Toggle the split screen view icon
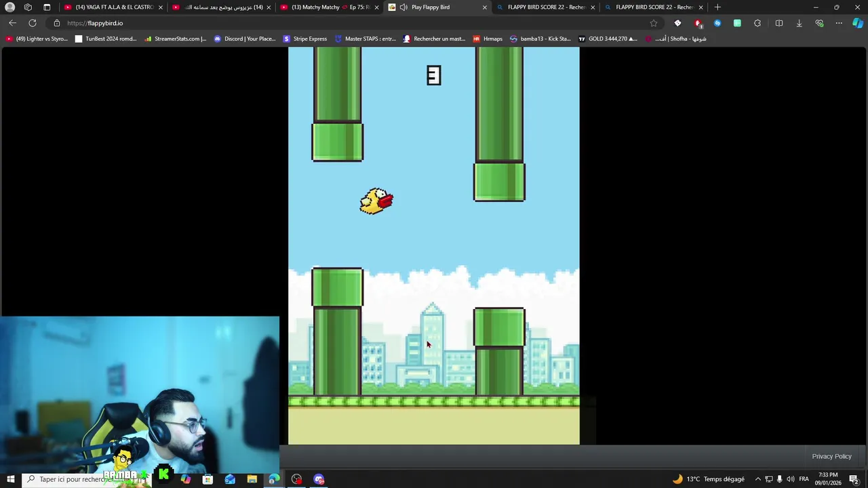868x488 pixels. point(779,23)
